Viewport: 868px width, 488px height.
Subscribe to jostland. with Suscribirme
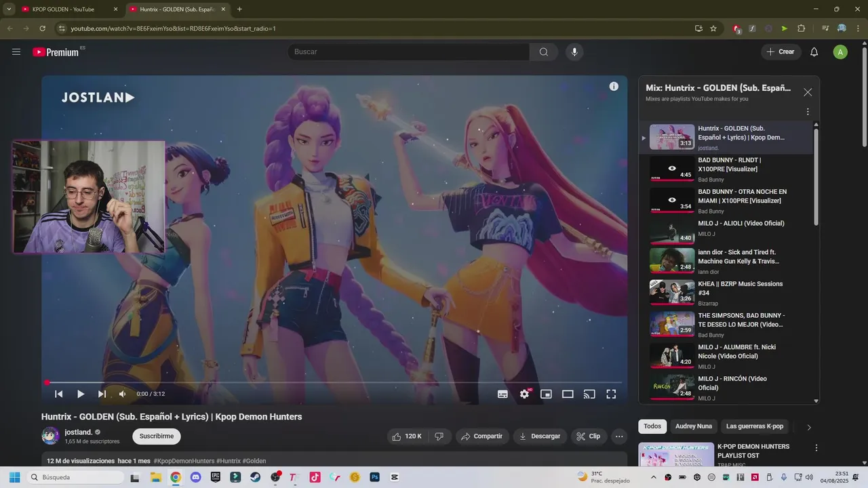pyautogui.click(x=157, y=436)
